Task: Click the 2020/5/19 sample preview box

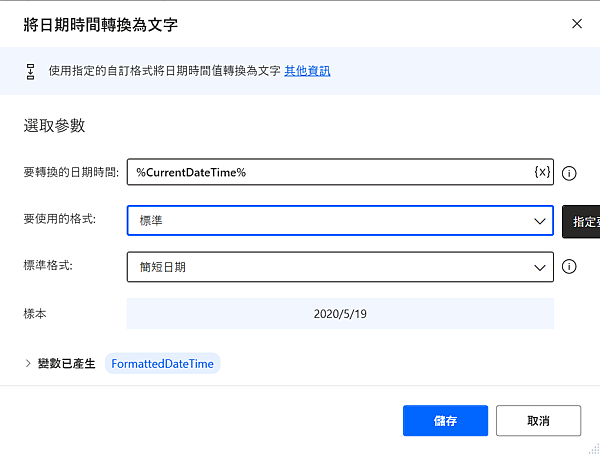Action: coord(340,313)
